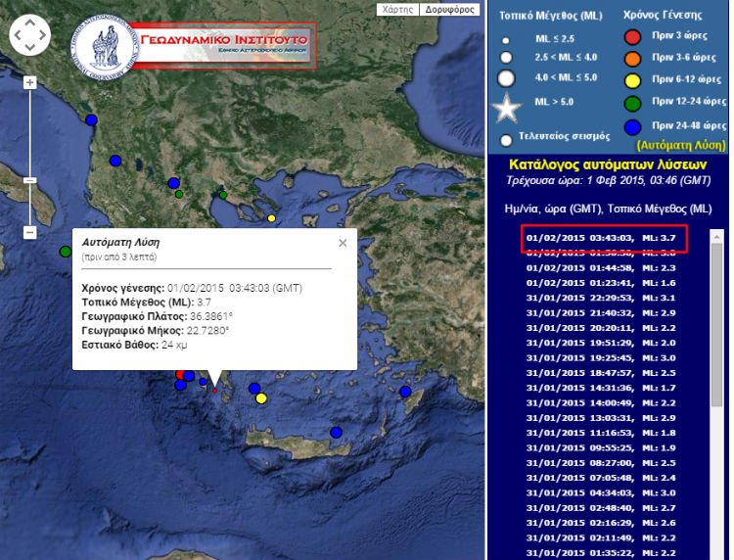
Task: Pan the map up with arrow control
Action: click(29, 23)
